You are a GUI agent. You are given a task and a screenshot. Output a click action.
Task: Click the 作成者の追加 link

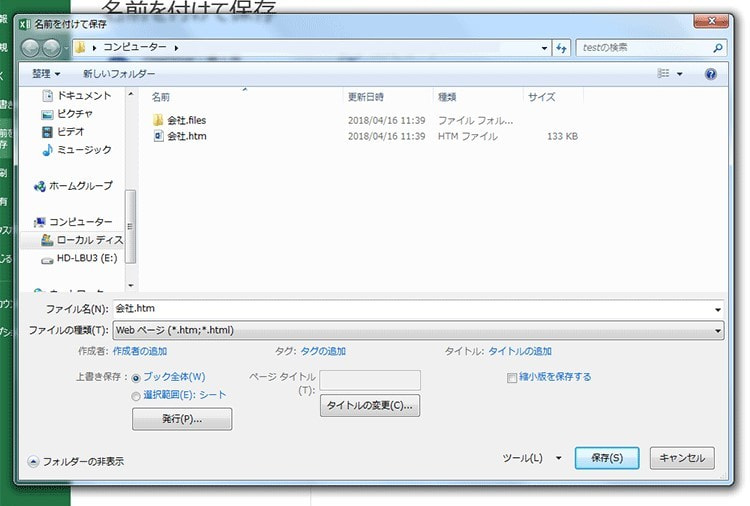click(x=139, y=351)
